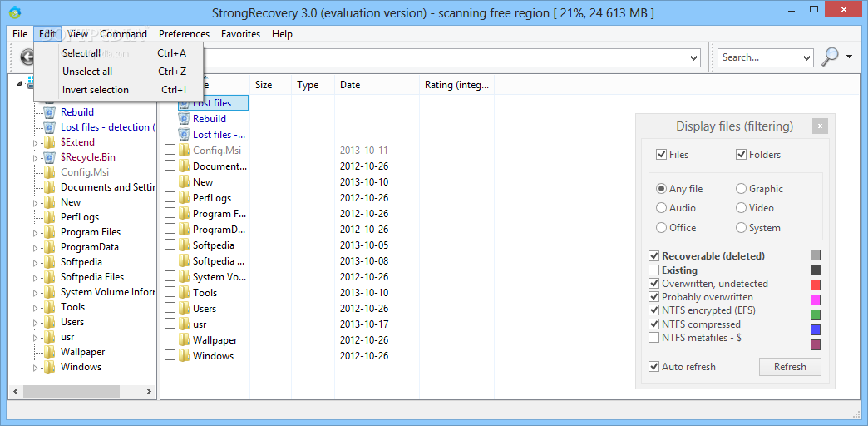Expand the Program Files tree node
868x426 pixels.
tap(36, 233)
